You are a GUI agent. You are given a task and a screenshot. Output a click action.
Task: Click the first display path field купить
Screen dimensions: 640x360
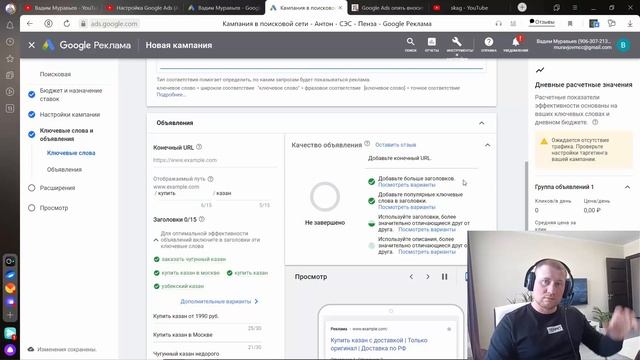[184, 193]
